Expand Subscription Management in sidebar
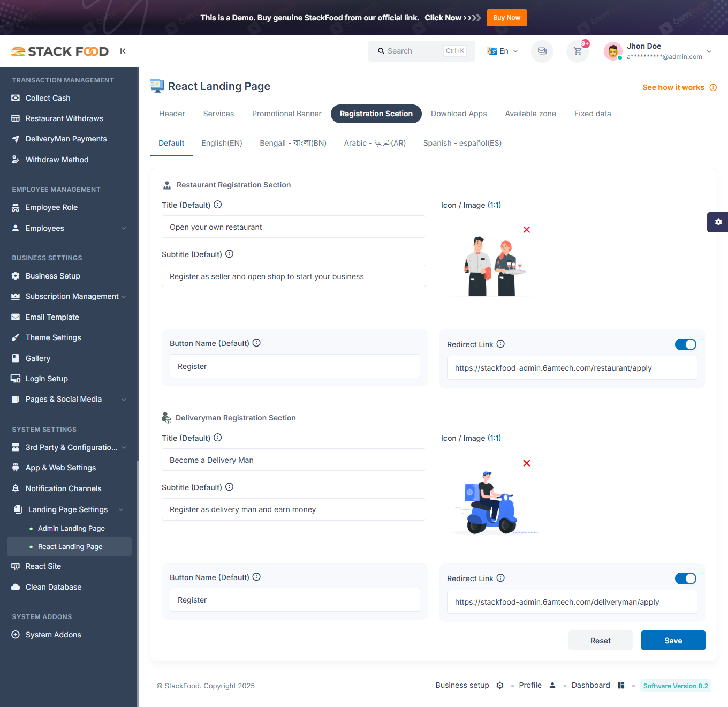Screen dimensions: 728x707 [124, 297]
